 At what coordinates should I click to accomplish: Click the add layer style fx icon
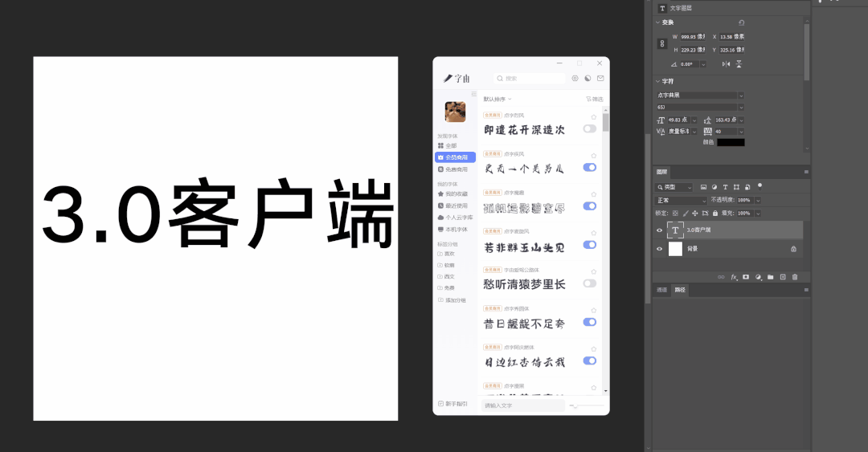(734, 277)
